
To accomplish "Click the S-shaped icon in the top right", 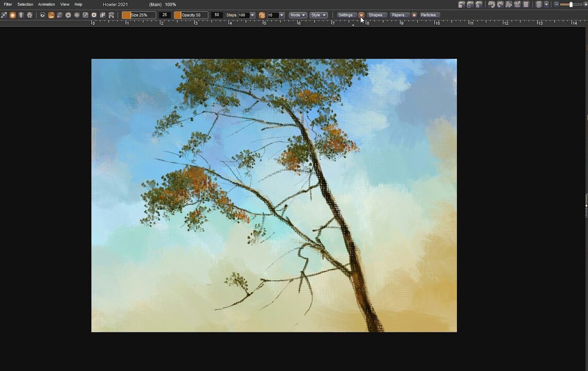I will coord(539,5).
